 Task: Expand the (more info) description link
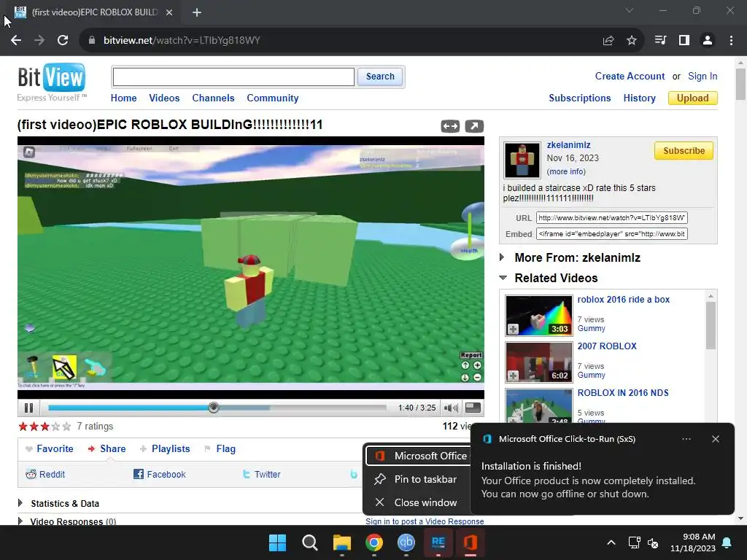(x=566, y=171)
